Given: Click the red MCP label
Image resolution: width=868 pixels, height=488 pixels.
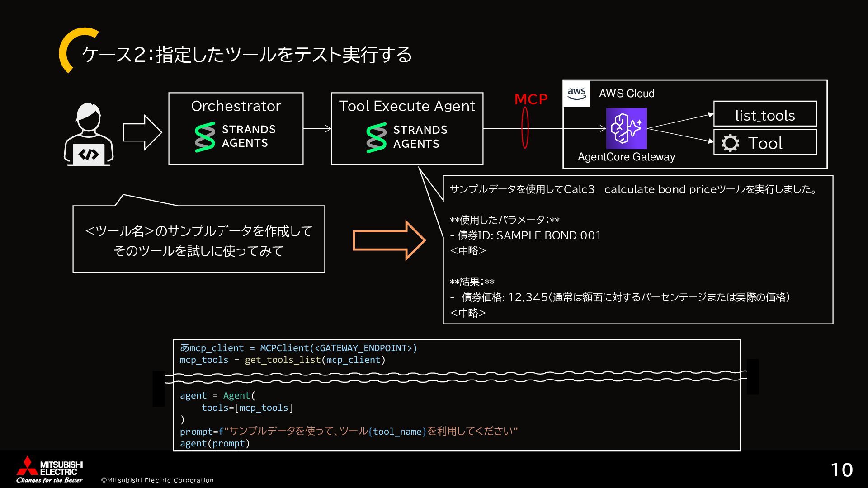Looking at the screenshot, I should (x=531, y=99).
